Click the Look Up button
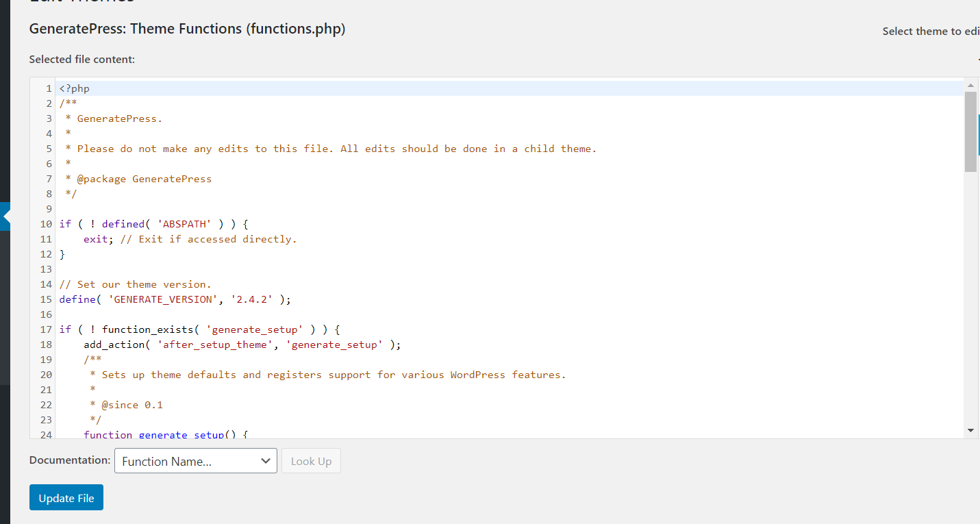This screenshot has height=524, width=980. [x=311, y=461]
